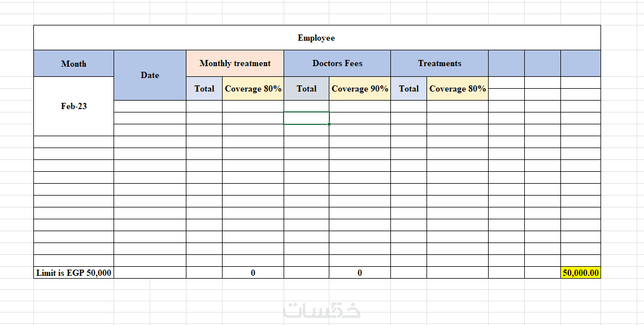Screen dimensions: 644x325
Task: Select Total under Monthly treatment
Action: click(x=204, y=88)
